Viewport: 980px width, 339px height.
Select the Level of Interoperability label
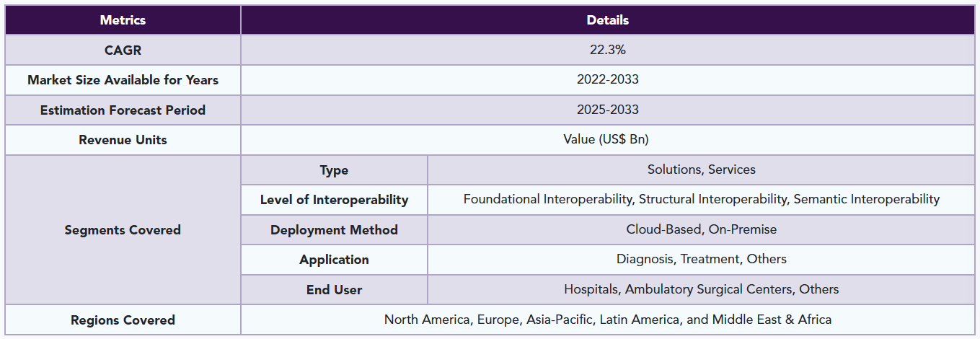pyautogui.click(x=334, y=200)
